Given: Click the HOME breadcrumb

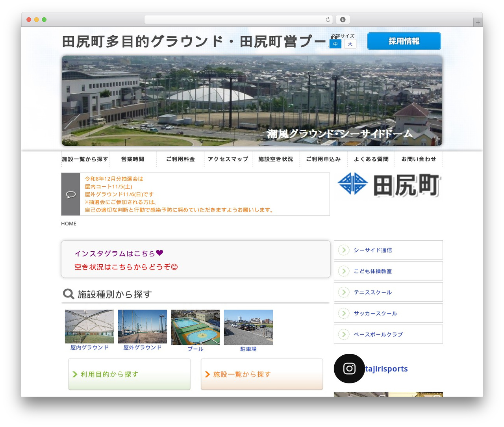Looking at the screenshot, I should click(x=69, y=223).
